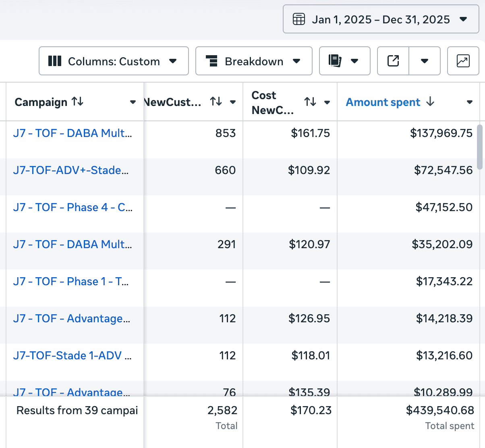This screenshot has height=448, width=485.
Task: Open export options dropdown arrow
Action: coord(424,61)
